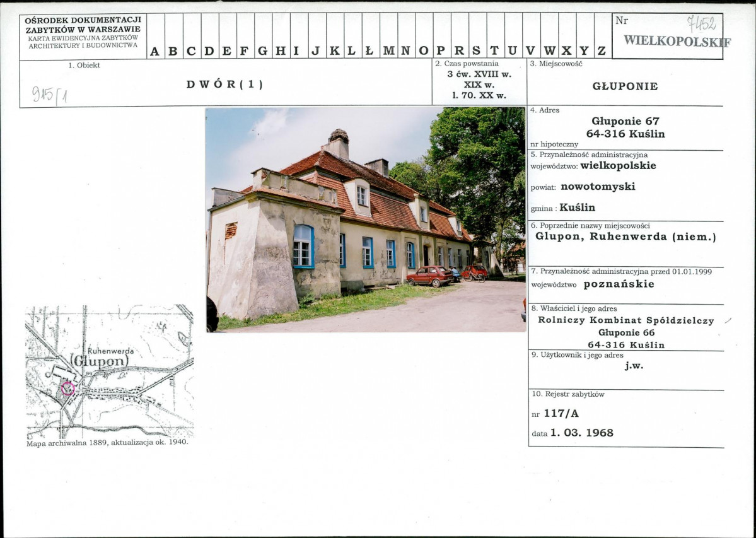This screenshot has width=756, height=538.
Task: Click the handwritten number 7452
Action: [x=702, y=23]
